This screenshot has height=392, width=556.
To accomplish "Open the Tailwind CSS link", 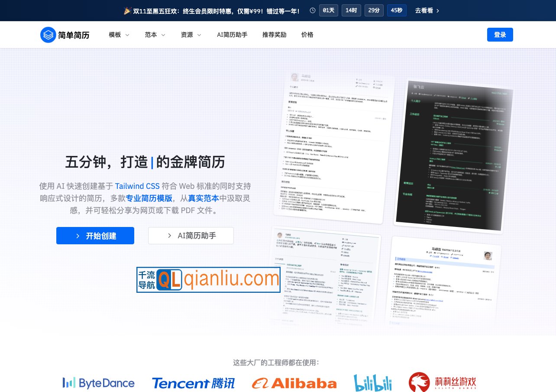I will coord(137,186).
